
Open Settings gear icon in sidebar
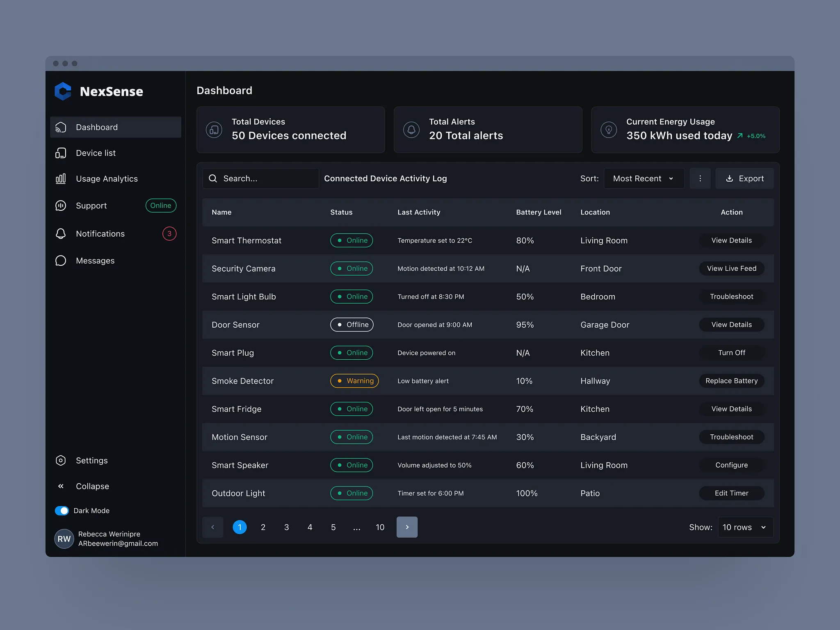click(61, 460)
